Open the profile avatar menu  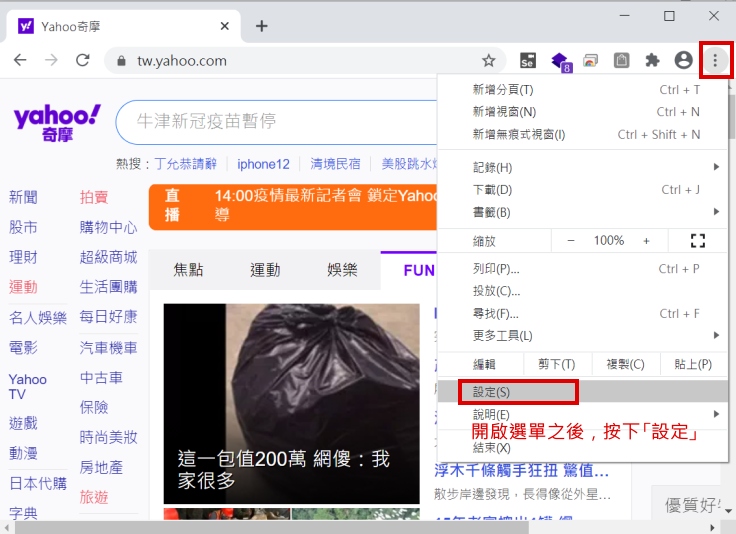coord(683,60)
